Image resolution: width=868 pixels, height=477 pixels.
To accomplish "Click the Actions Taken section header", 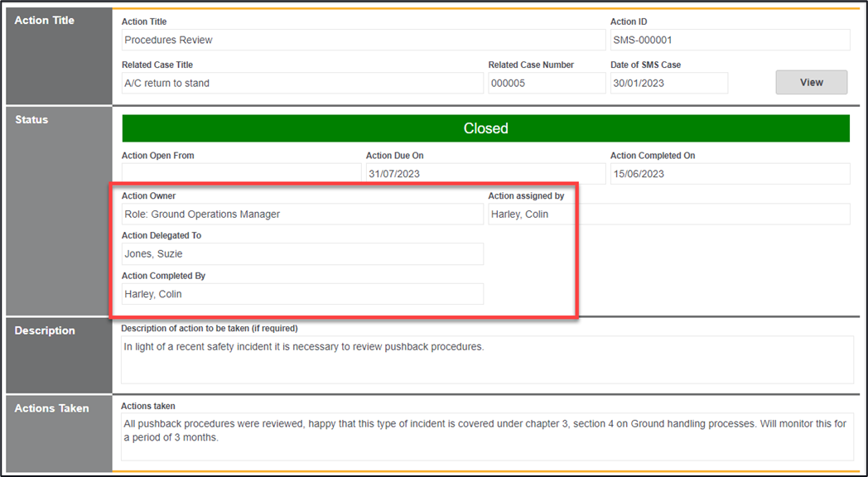I will (51, 408).
